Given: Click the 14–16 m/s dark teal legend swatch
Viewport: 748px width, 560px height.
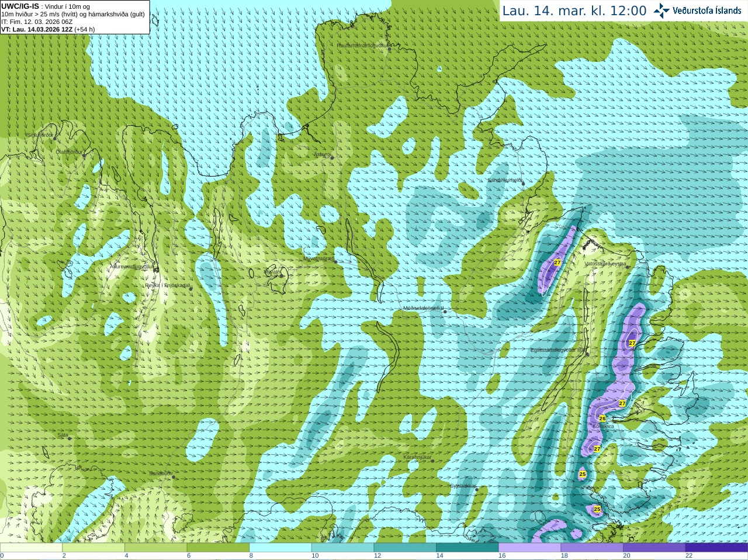Looking at the screenshot, I should (x=467, y=548).
